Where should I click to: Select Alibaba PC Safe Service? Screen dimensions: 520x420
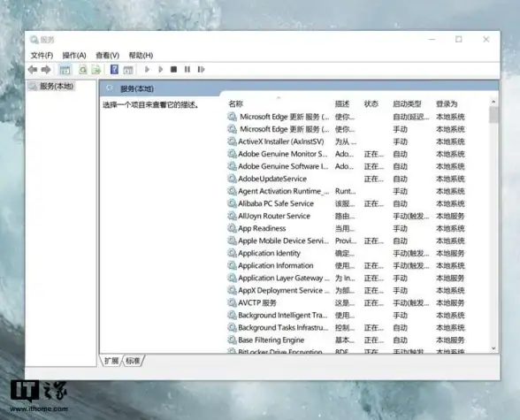point(346,203)
